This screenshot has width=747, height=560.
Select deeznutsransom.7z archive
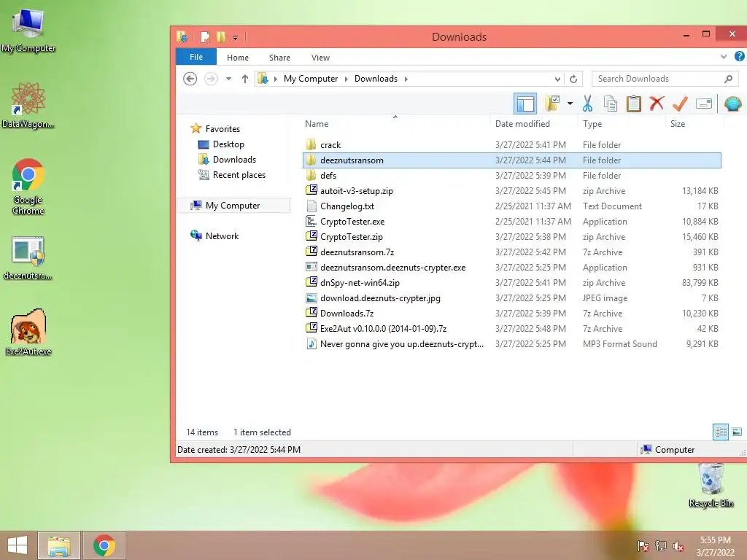511,252
